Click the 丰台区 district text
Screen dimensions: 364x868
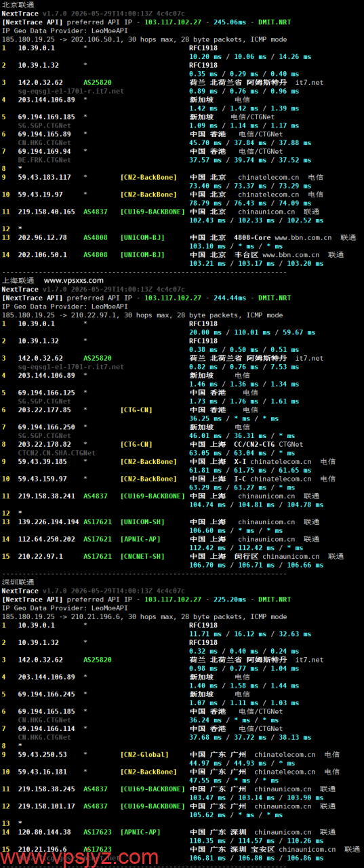(245, 255)
